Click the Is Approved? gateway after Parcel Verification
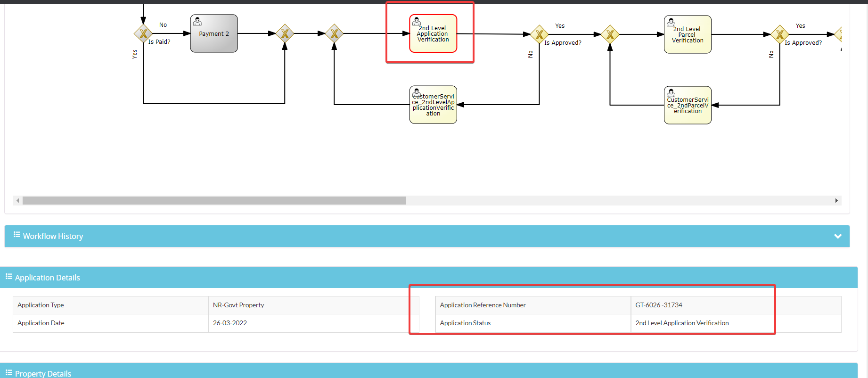The height and width of the screenshot is (378, 868). (x=780, y=34)
